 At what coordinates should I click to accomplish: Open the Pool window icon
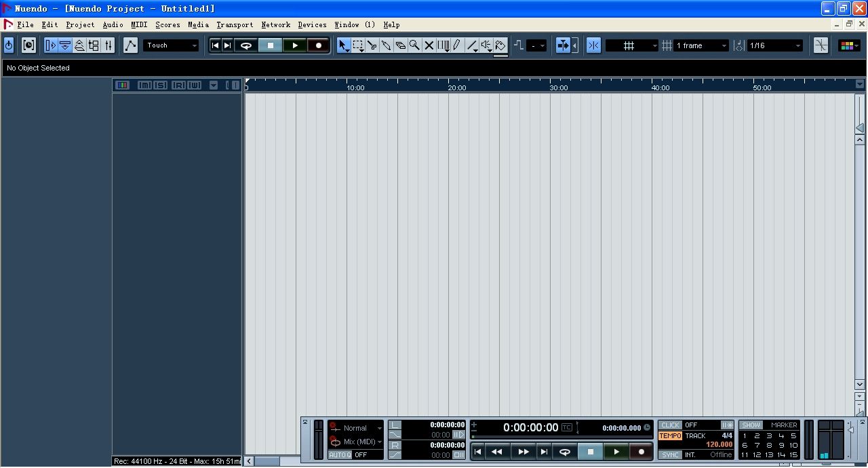click(94, 45)
